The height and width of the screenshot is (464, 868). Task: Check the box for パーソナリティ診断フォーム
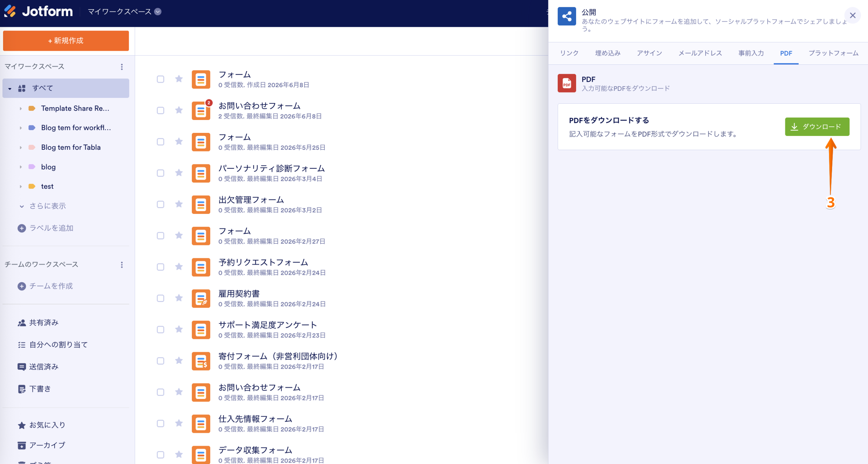[160, 173]
